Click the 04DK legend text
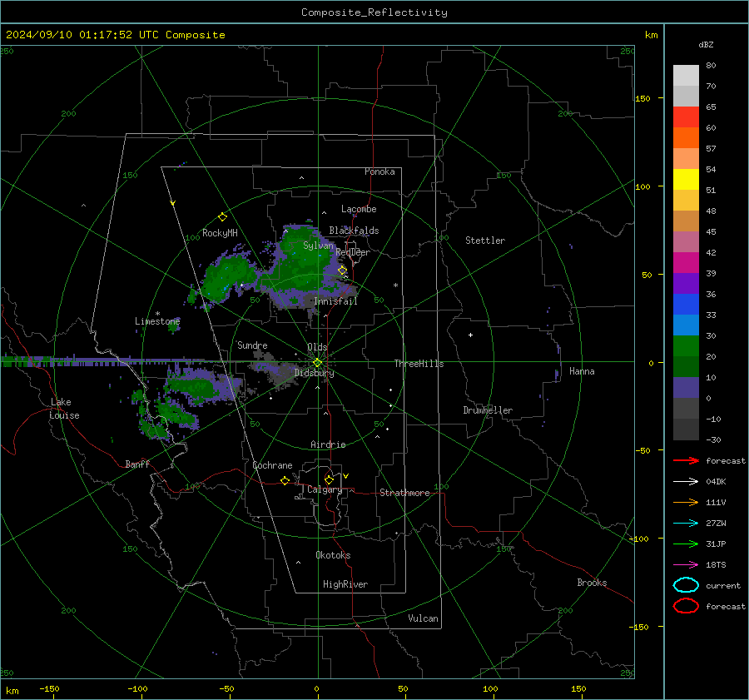 [x=716, y=482]
